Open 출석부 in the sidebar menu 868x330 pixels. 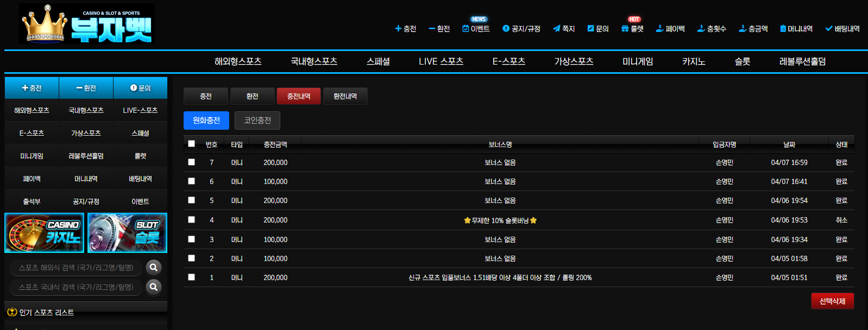(32, 201)
